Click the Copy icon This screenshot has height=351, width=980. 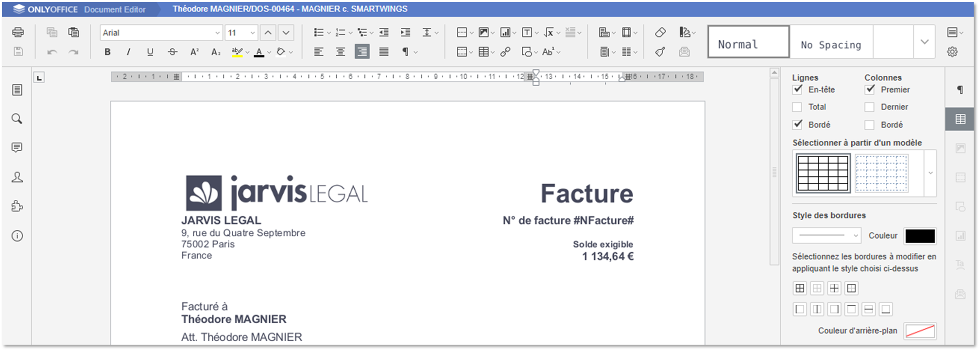point(52,33)
